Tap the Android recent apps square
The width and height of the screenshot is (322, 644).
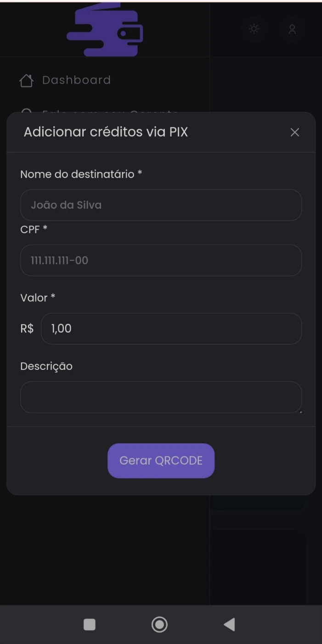(x=90, y=624)
